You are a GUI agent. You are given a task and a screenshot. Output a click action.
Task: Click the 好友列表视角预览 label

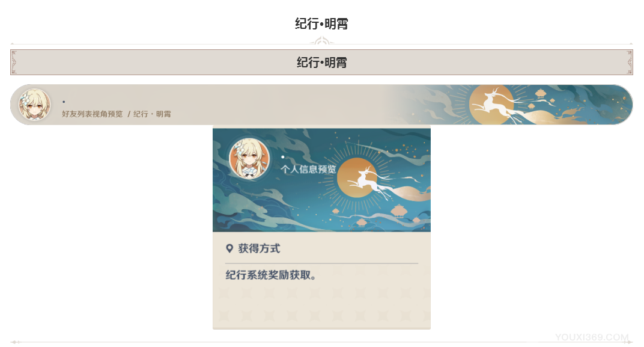click(92, 114)
